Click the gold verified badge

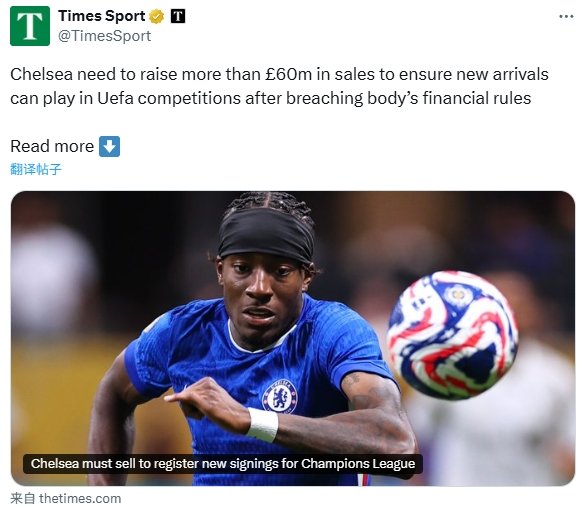[x=156, y=16]
